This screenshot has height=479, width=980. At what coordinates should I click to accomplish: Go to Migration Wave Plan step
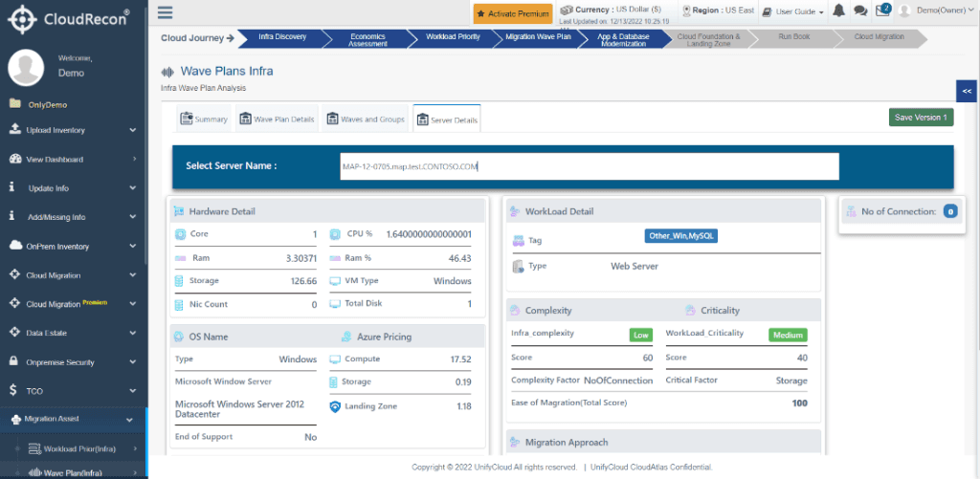tap(538, 38)
